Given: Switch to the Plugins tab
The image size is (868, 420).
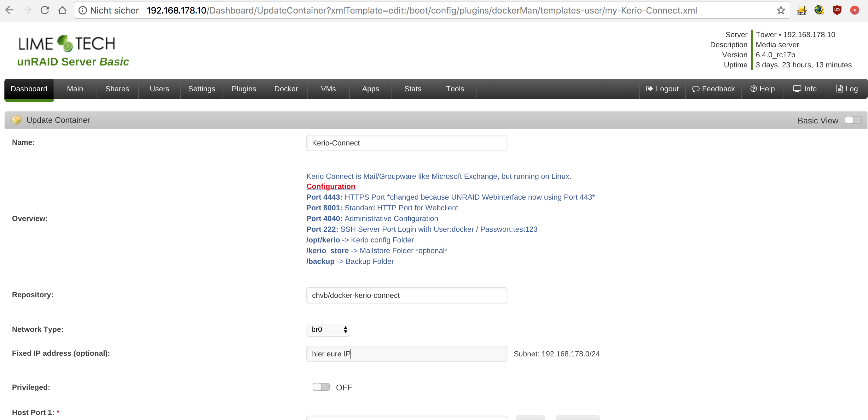Looking at the screenshot, I should [244, 89].
